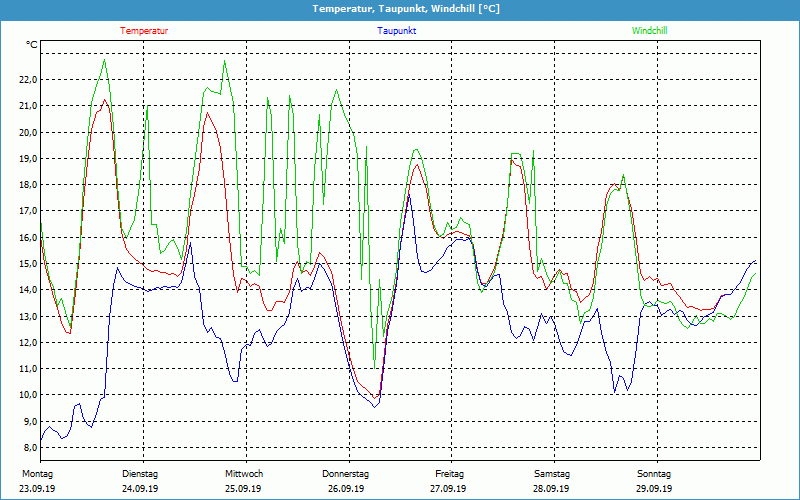Click the date 26.09.19
800x500 pixels.
(x=346, y=489)
